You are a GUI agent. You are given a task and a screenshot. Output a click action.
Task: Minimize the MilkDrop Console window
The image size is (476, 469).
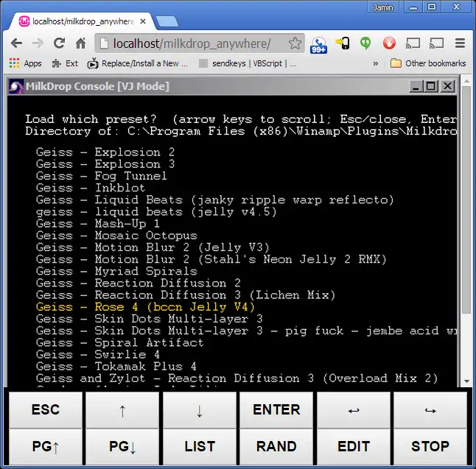click(x=416, y=86)
